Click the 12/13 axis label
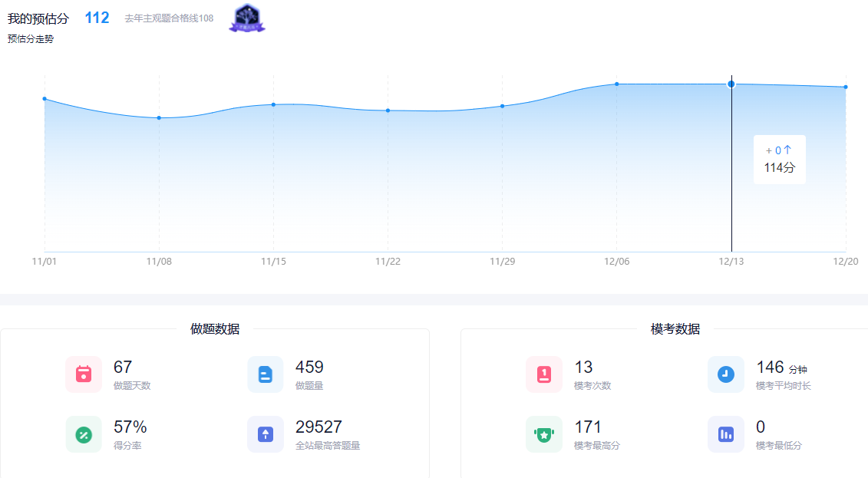Image resolution: width=868 pixels, height=478 pixels. (x=731, y=261)
